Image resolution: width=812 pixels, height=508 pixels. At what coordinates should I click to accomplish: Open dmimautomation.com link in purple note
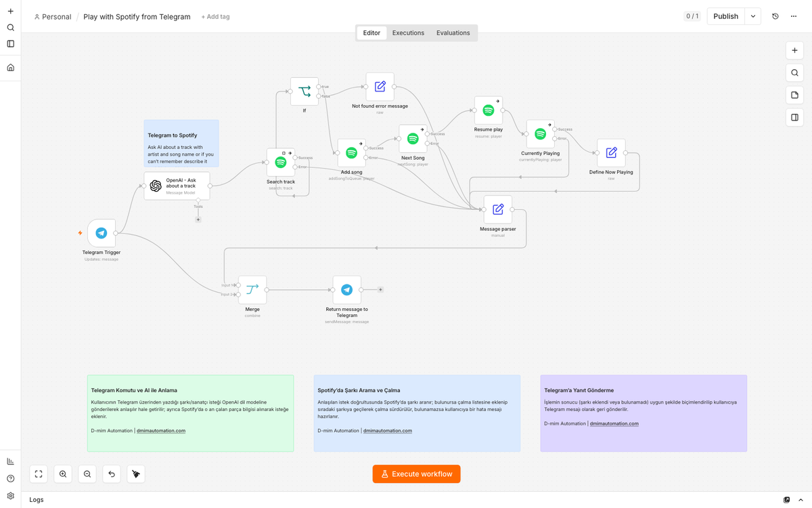point(614,423)
